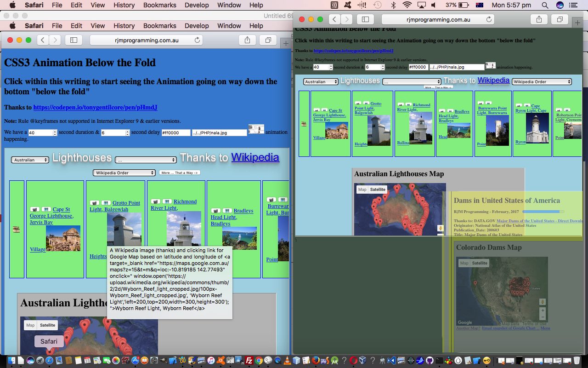Open Spotlight search
This screenshot has height=368, width=588.
(545, 5)
